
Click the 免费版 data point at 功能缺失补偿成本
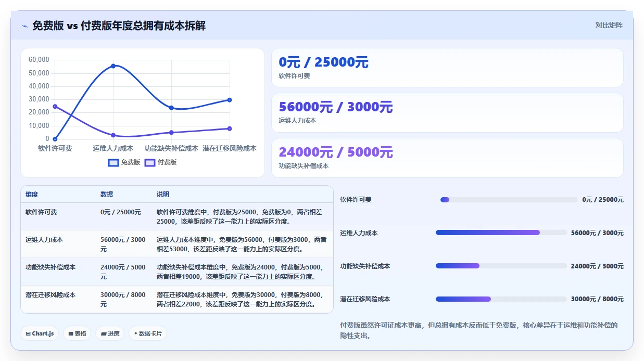pyautogui.click(x=171, y=108)
